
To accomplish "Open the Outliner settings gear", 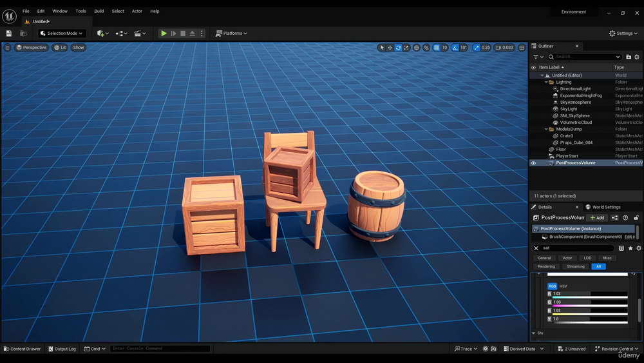I will pos(637,57).
